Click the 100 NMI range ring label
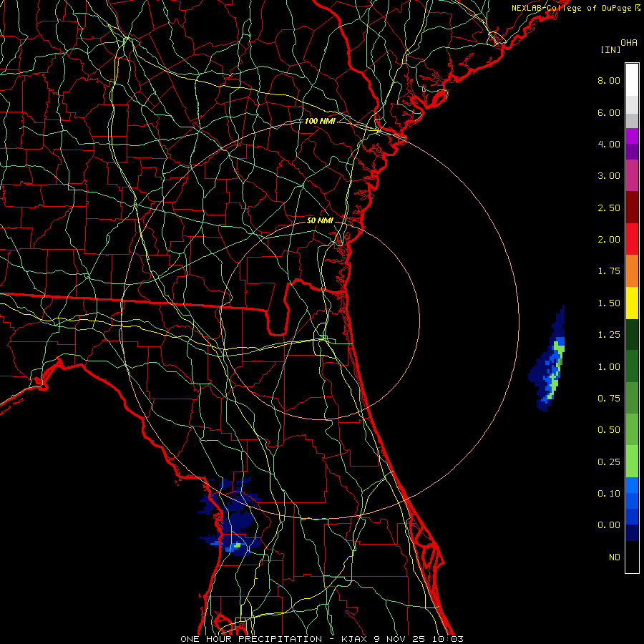This screenshot has width=644, height=644. [x=320, y=121]
